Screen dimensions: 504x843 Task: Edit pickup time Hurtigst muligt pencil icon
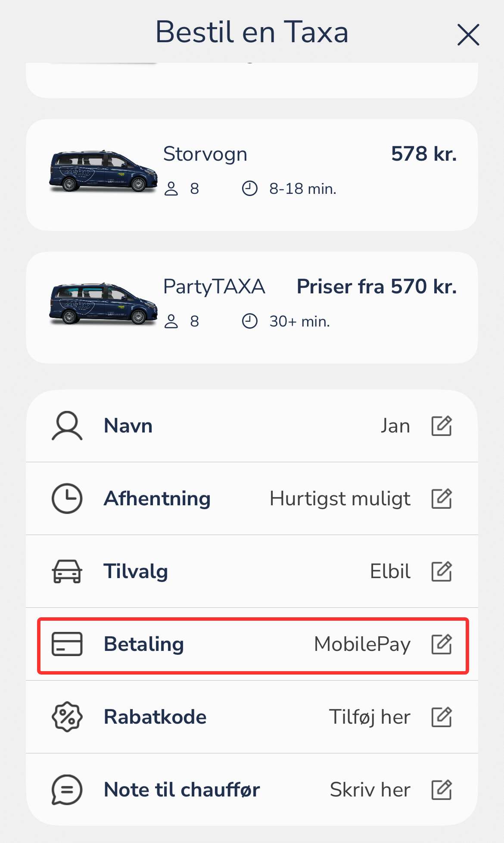tap(442, 499)
